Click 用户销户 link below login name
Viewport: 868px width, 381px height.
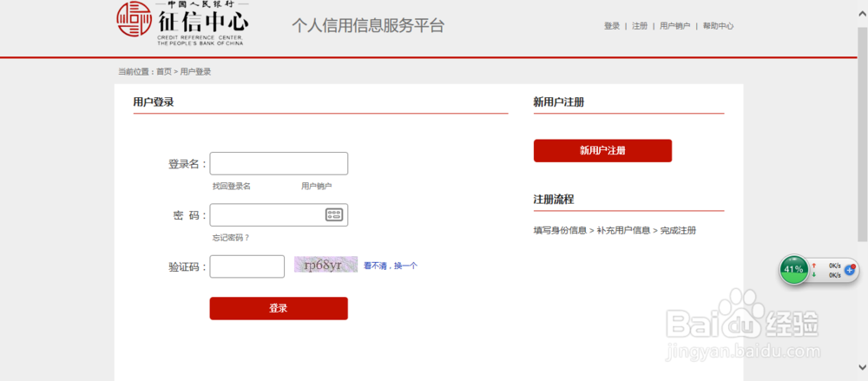[x=317, y=186]
